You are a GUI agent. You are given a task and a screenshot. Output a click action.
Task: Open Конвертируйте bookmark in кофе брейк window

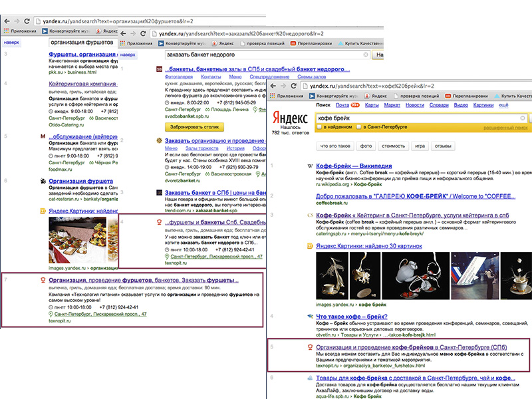(x=333, y=96)
